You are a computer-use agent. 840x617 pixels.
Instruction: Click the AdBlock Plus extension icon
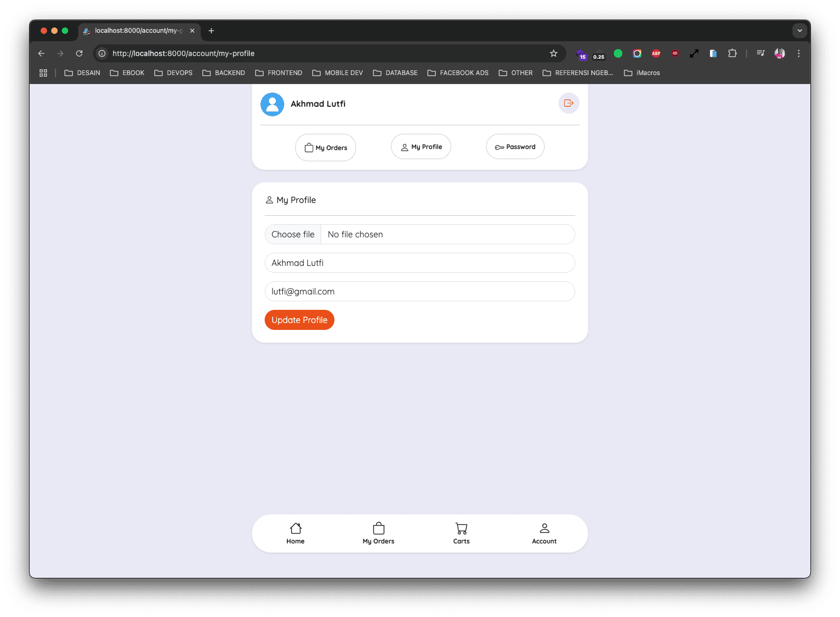(656, 53)
